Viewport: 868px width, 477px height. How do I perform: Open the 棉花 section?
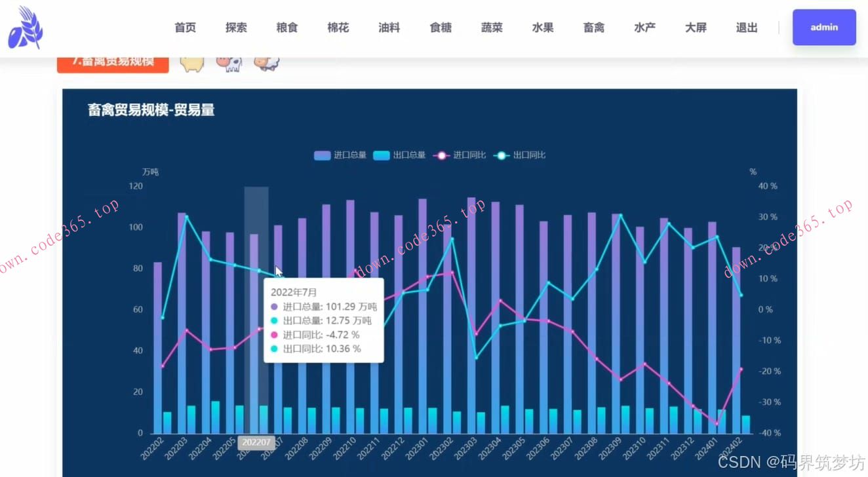(338, 28)
